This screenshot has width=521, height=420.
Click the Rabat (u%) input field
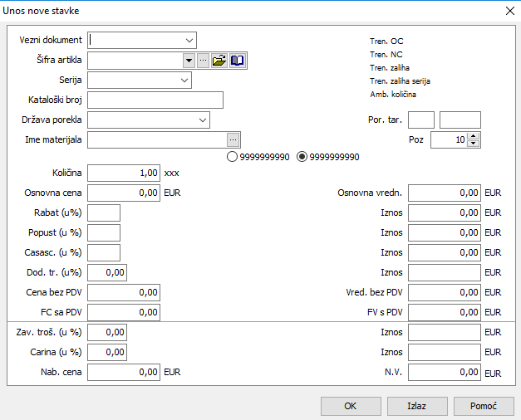pyautogui.click(x=104, y=212)
